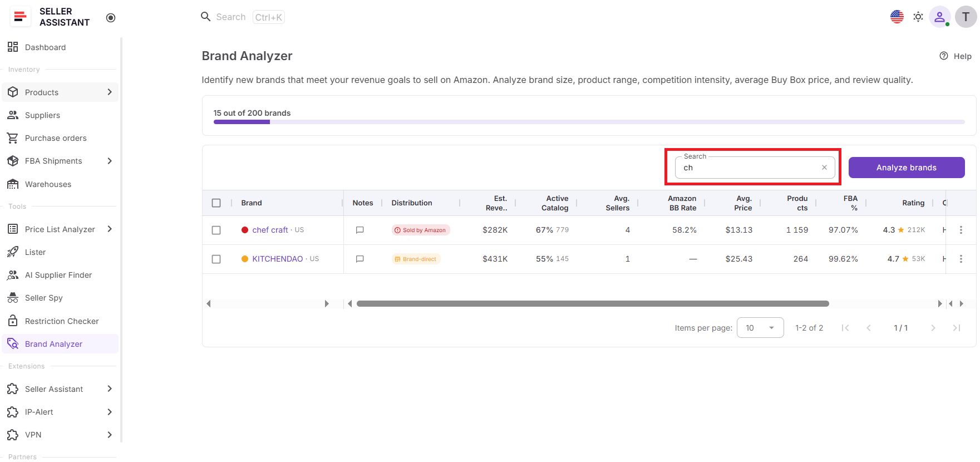Add a note for chef craft
Image resolution: width=980 pixels, height=462 pixels.
point(360,230)
